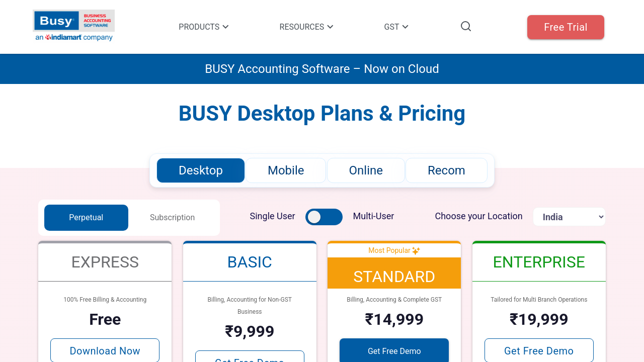Expand the RESOURCES menu
The image size is (644, 362).
click(302, 27)
